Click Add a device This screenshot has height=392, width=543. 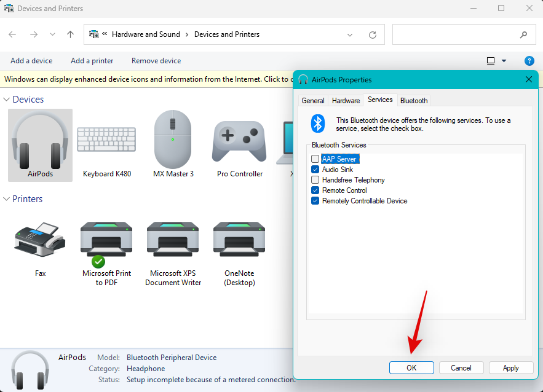tap(31, 61)
